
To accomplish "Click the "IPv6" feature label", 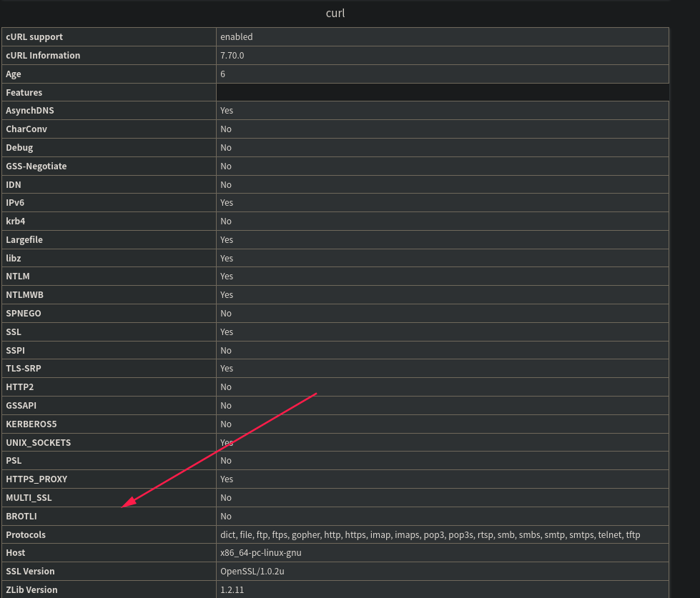I will point(15,202).
